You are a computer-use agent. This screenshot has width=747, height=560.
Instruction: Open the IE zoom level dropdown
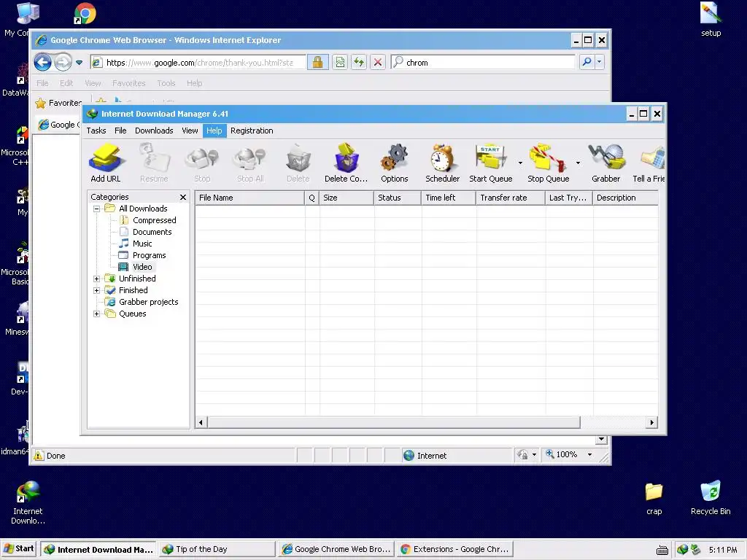589,455
